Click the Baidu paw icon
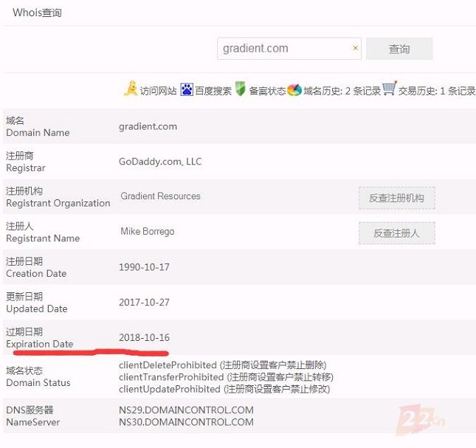476x448 pixels. [x=187, y=90]
